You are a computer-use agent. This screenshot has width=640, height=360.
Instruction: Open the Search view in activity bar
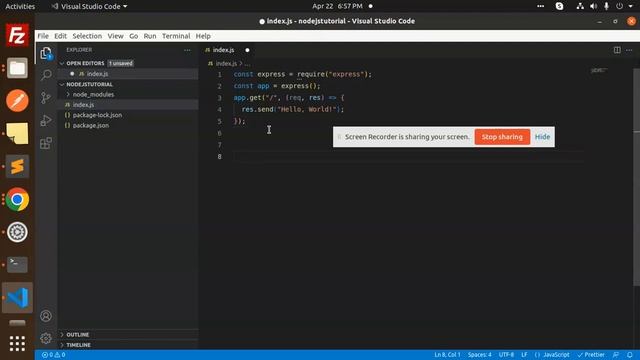pyautogui.click(x=46, y=75)
